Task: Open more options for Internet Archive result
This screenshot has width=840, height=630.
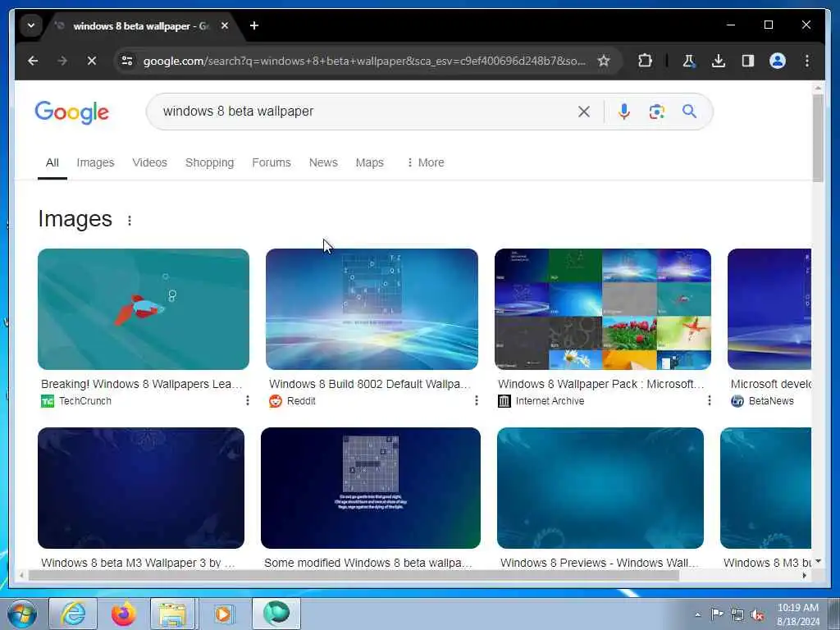Action: [x=710, y=400]
